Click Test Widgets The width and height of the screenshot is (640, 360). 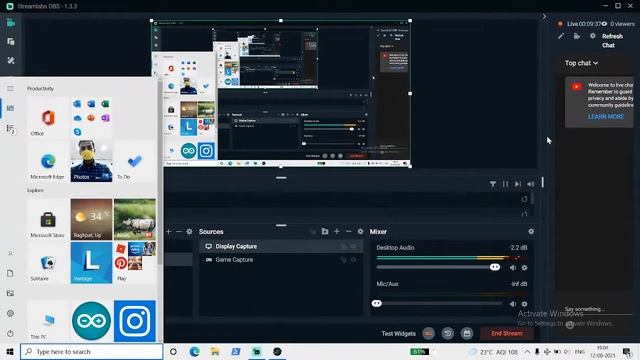(398, 333)
